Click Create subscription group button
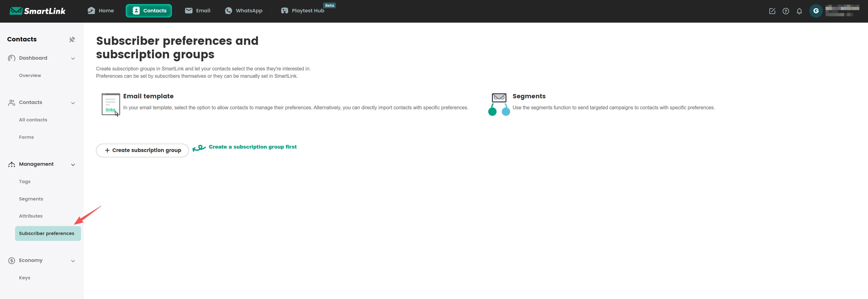This screenshot has width=868, height=299. pyautogui.click(x=142, y=150)
